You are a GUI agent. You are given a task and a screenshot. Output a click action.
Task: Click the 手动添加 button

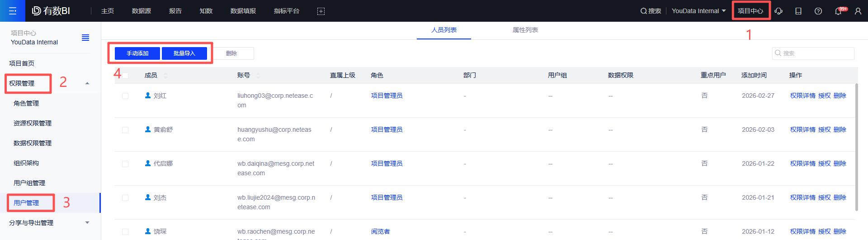137,53
